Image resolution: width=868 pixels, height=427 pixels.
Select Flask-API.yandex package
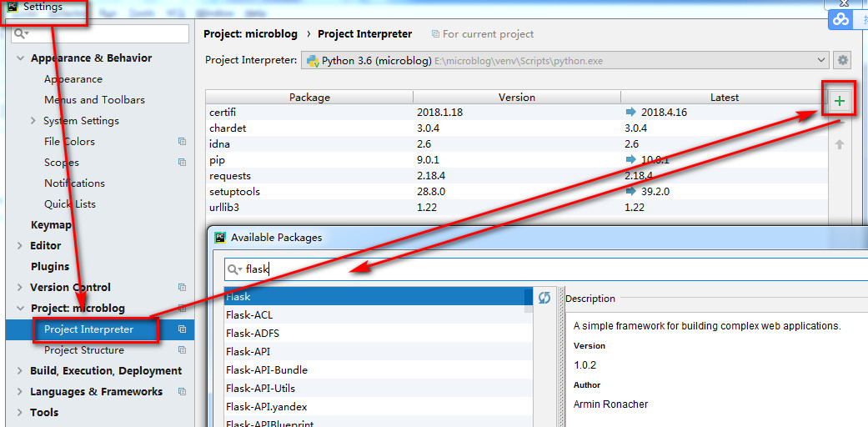point(378,406)
